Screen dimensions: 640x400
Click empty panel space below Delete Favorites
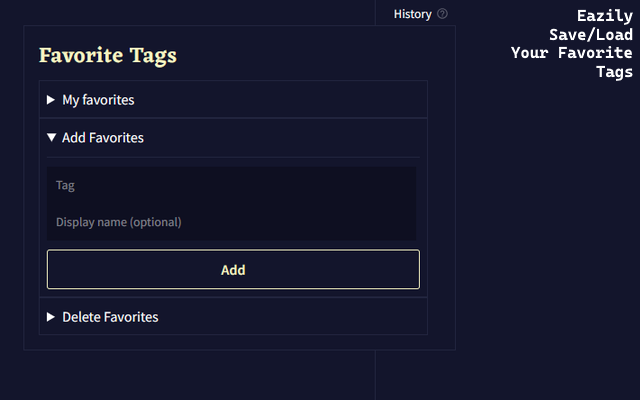(232, 342)
